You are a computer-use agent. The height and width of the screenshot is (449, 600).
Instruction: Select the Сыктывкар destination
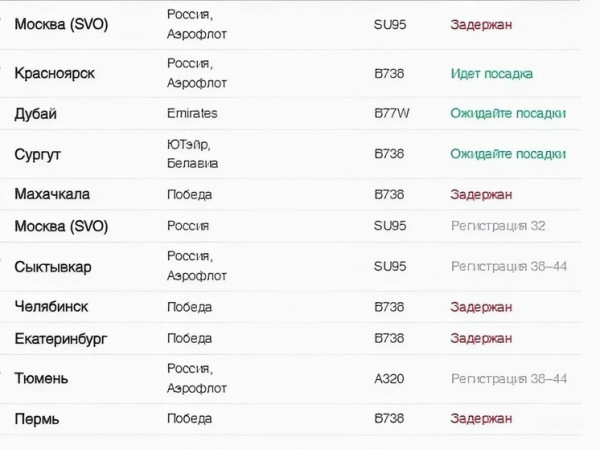tap(53, 267)
